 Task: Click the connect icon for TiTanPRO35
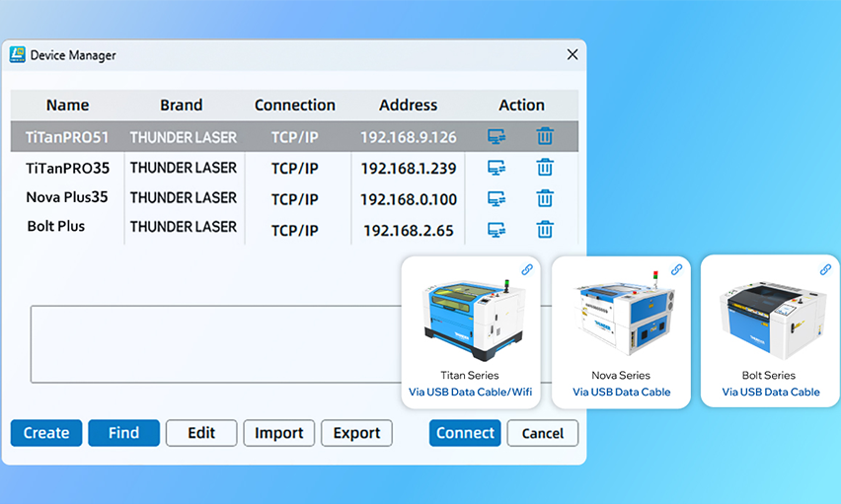497,168
